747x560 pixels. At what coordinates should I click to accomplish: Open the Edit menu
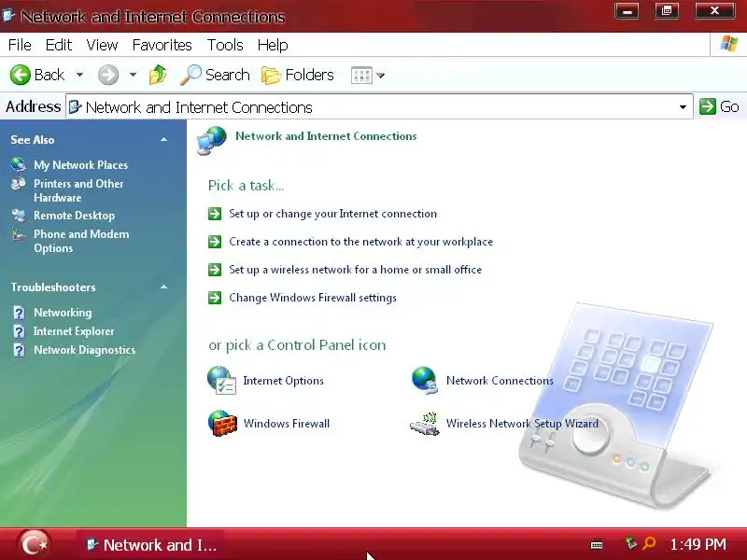59,45
